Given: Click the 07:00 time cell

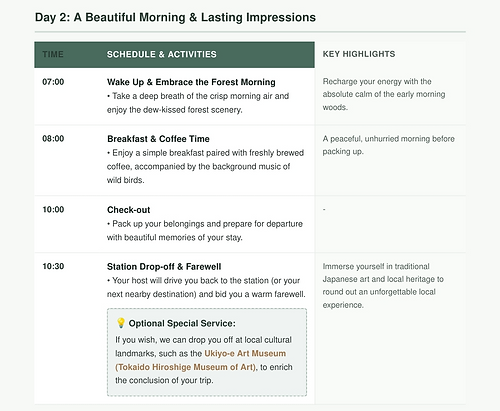Looking at the screenshot, I should click(53, 82).
